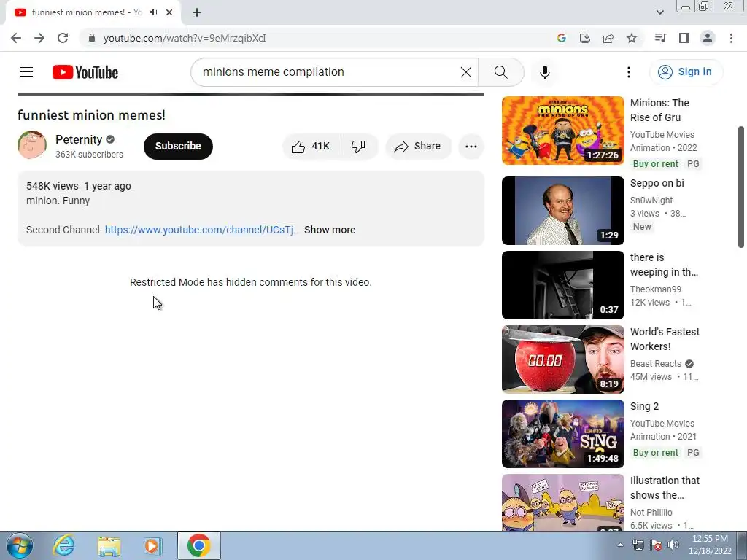Reload the page
747x560 pixels.
pos(63,38)
